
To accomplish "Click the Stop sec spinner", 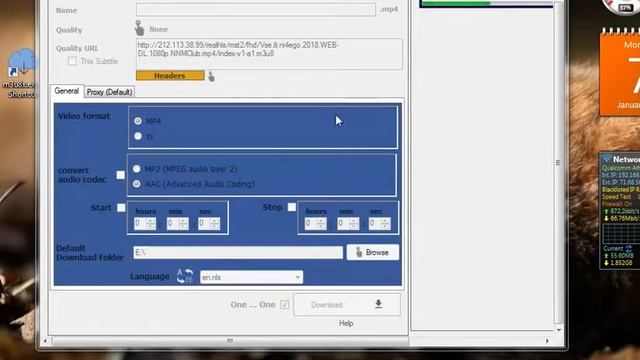I will tap(379, 223).
